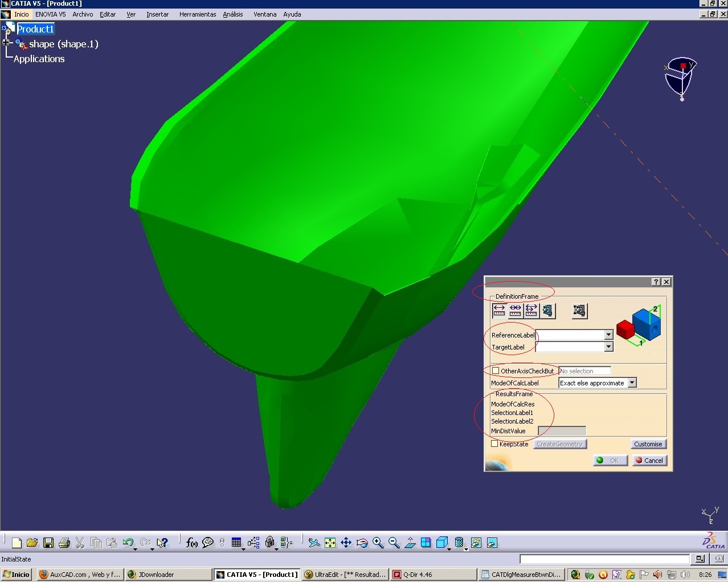Open the TargetLabel dropdown
The height and width of the screenshot is (582, 728).
tap(609, 347)
